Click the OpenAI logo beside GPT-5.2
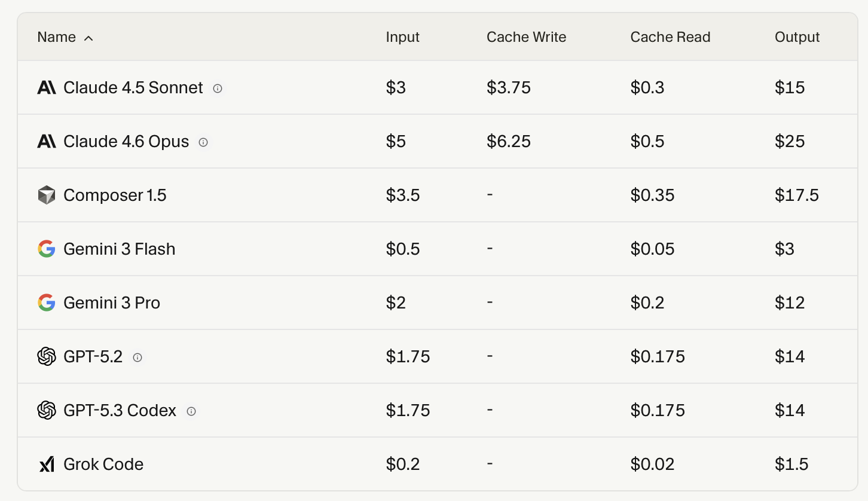868x501 pixels. click(46, 357)
